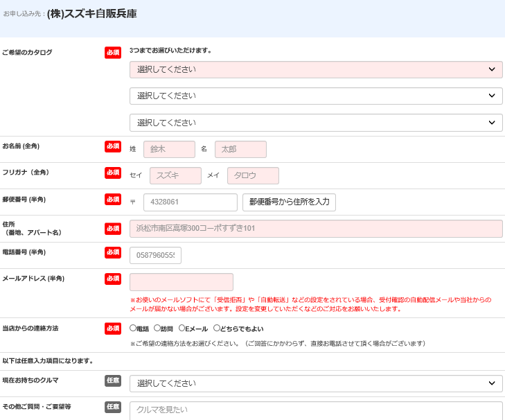Click the postal code input field

click(x=191, y=202)
